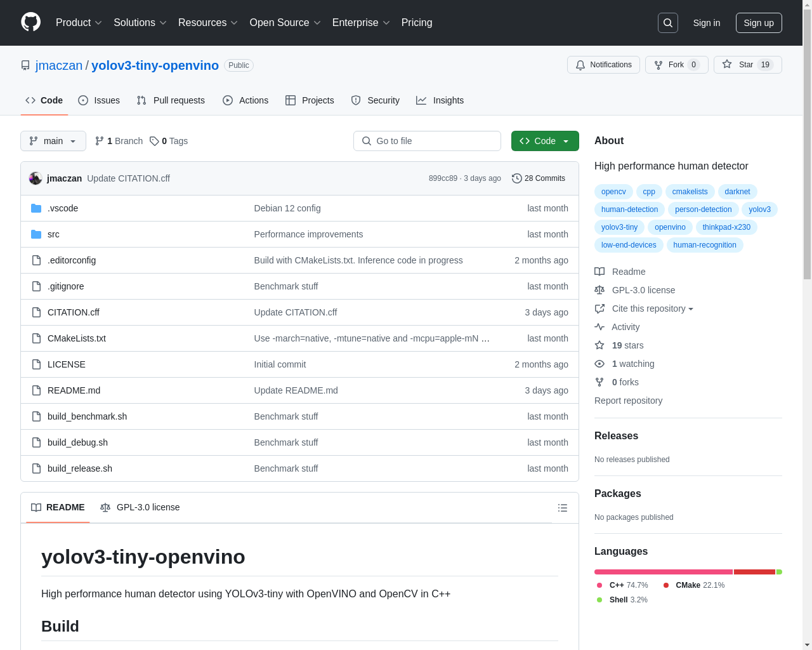Switch to the Issues tab

[x=99, y=100]
